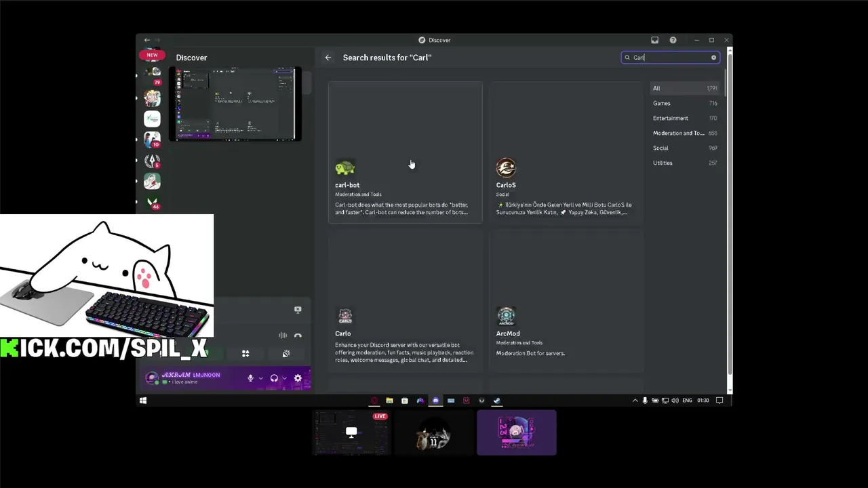Click the Carlo description text
This screenshot has height=488, width=868.
pos(404,352)
